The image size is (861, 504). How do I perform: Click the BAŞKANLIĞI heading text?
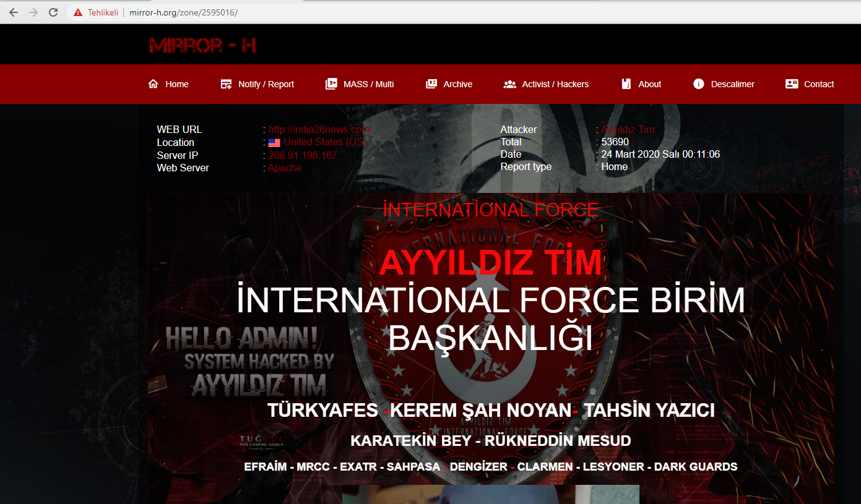[490, 340]
